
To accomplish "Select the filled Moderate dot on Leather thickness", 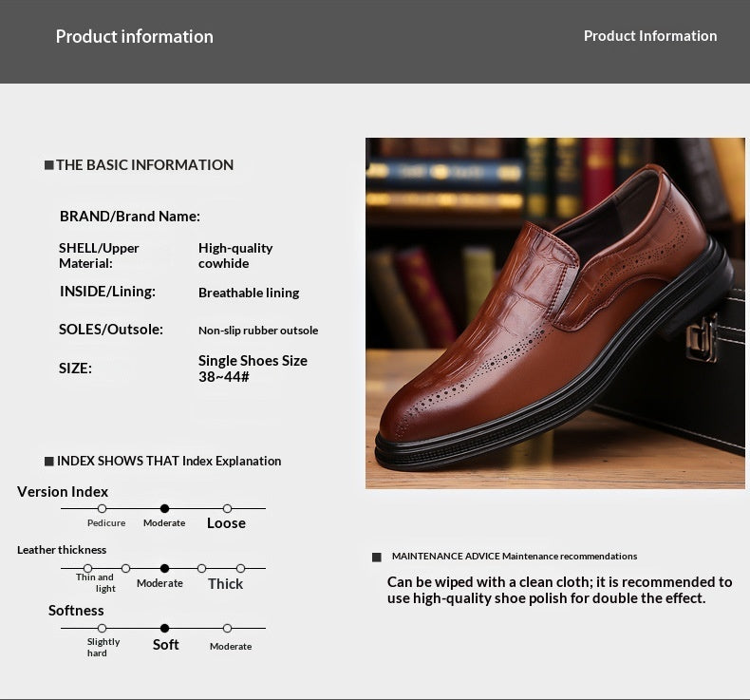I will pyautogui.click(x=164, y=568).
